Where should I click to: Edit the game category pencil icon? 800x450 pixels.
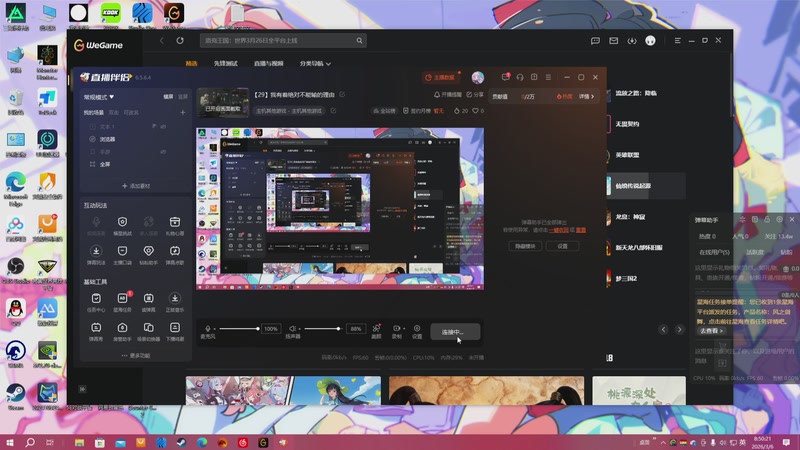click(x=333, y=111)
